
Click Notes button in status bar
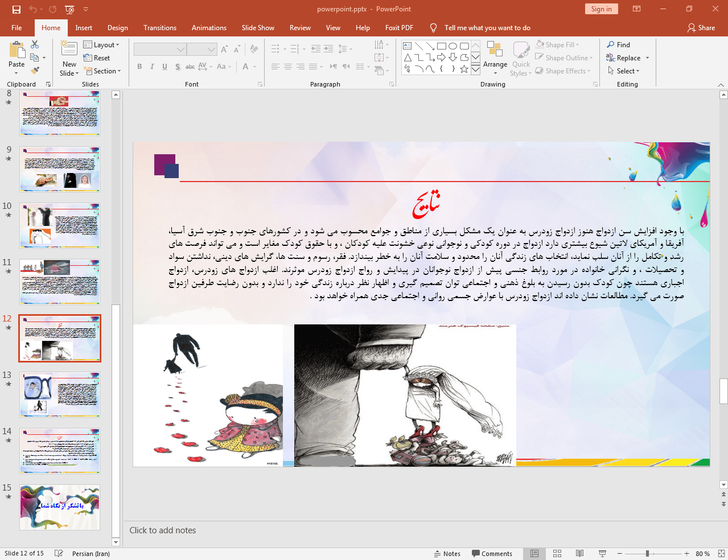tap(447, 554)
